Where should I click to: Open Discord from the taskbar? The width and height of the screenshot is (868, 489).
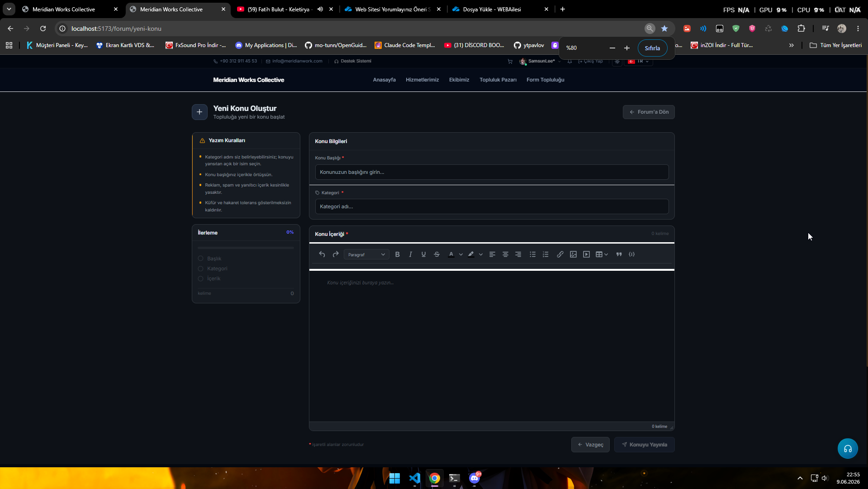coord(474,478)
